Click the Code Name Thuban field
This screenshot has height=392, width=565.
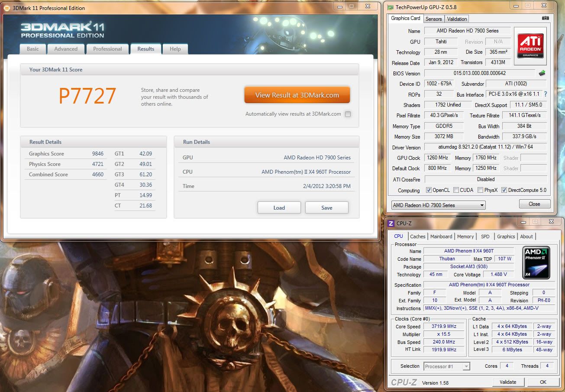pyautogui.click(x=447, y=259)
